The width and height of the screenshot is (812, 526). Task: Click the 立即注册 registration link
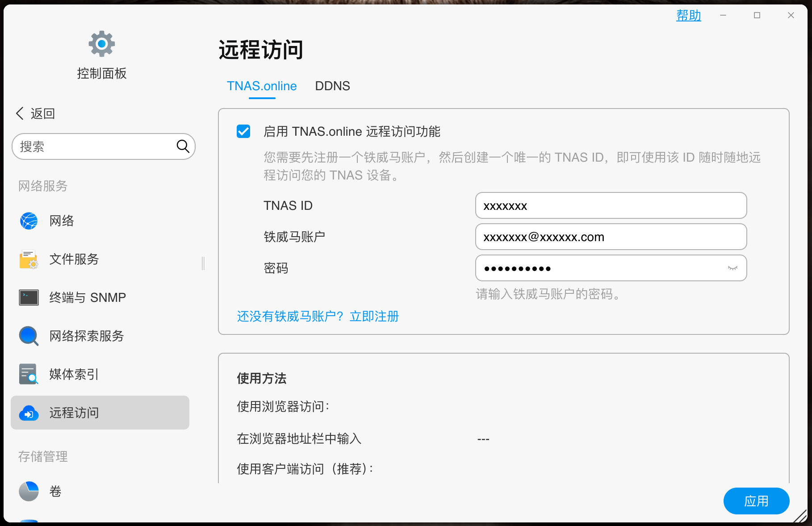pyautogui.click(x=374, y=317)
